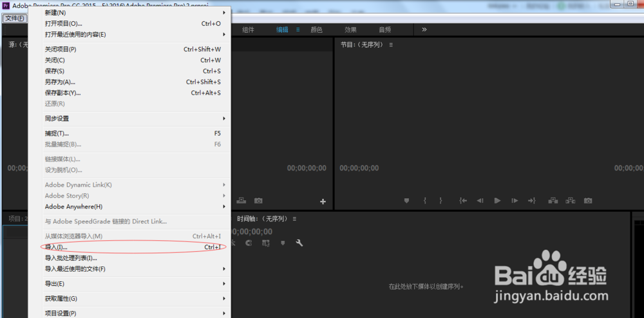Click the Program monitor left timecode 00;00;00;00
The height and width of the screenshot is (318, 644).
click(359, 168)
